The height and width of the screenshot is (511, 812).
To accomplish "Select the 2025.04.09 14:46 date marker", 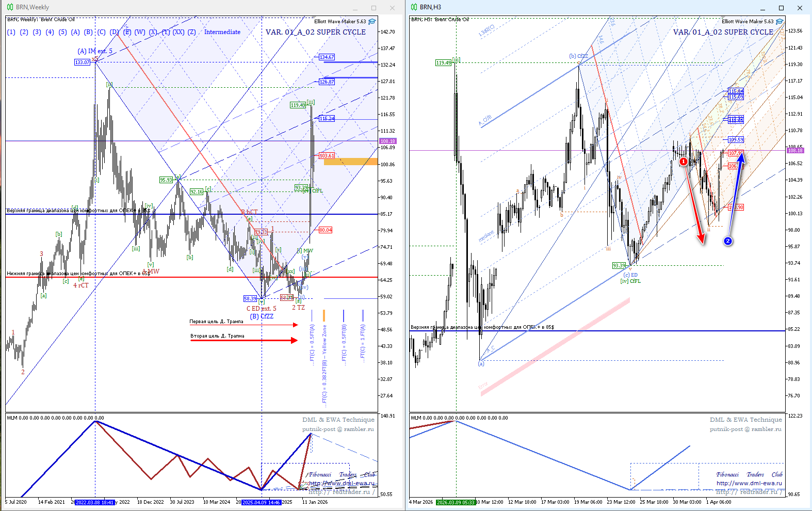I will point(261,502).
